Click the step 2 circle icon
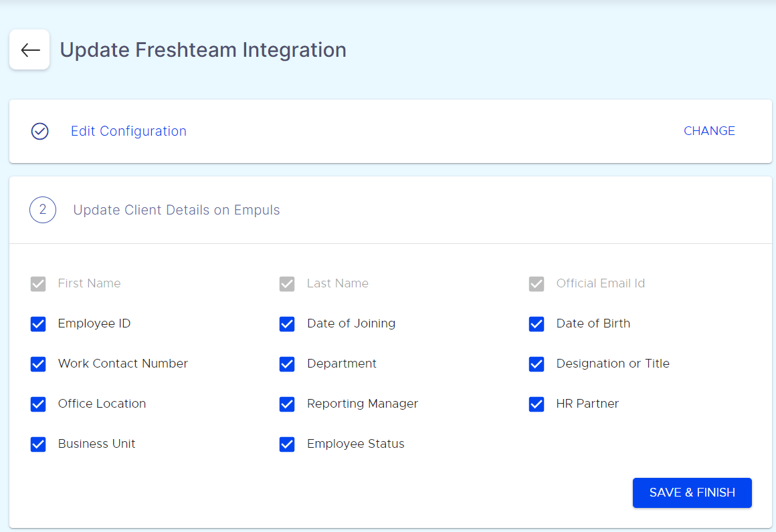 pyautogui.click(x=43, y=210)
